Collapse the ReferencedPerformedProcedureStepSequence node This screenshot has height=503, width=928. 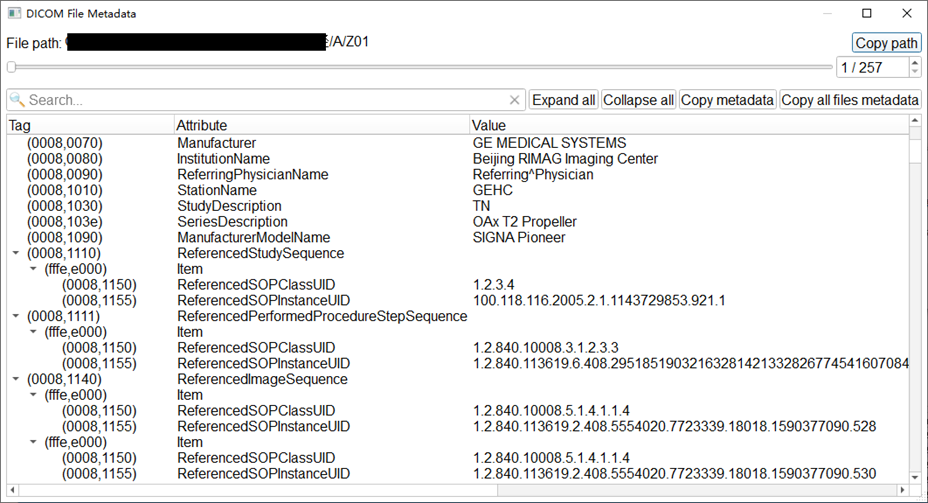[15, 316]
